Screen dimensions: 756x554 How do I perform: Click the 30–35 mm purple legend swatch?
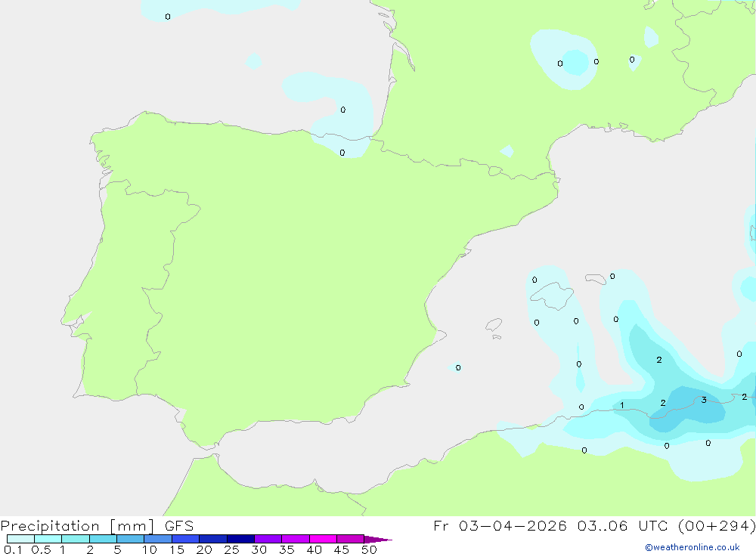[x=268, y=539]
